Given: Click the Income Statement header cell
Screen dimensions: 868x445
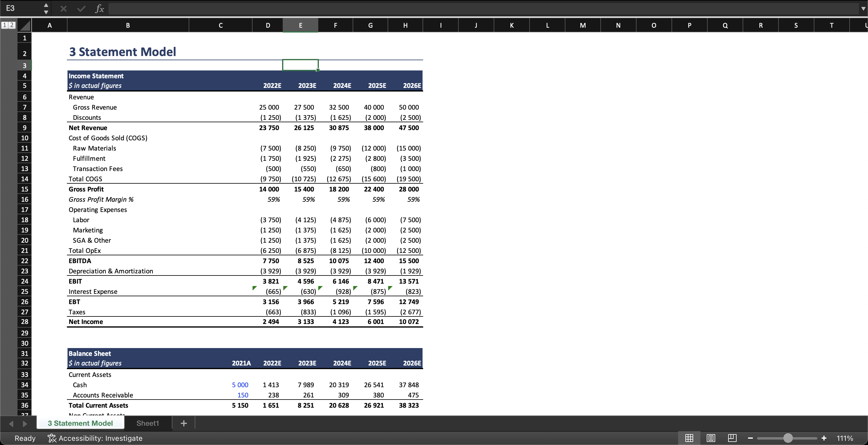Looking at the screenshot, I should (x=96, y=76).
